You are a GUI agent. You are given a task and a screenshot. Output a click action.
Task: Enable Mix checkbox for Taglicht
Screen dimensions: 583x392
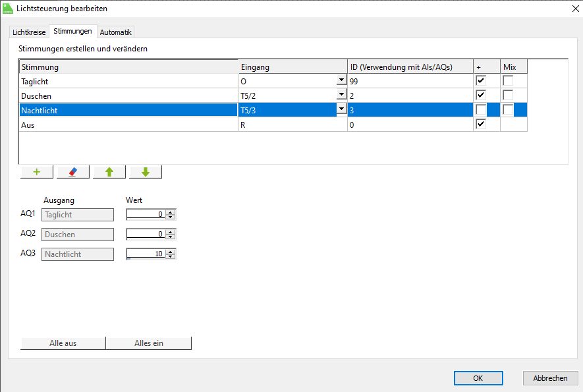coord(508,80)
